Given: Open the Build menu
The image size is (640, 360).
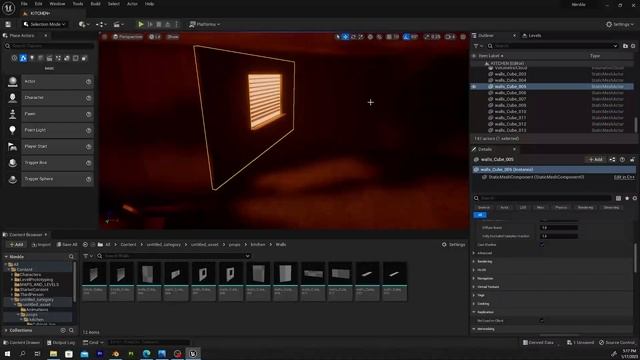Looking at the screenshot, I should [x=96, y=4].
